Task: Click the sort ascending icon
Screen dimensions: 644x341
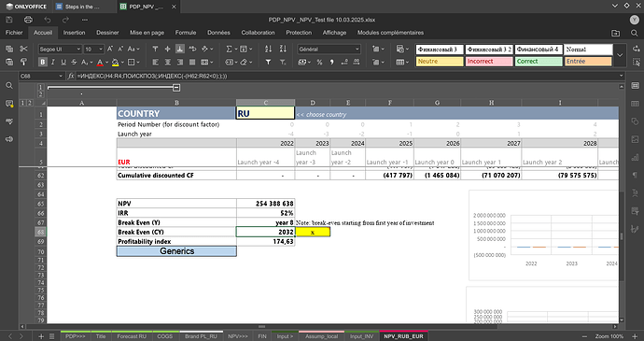Action: (268, 49)
